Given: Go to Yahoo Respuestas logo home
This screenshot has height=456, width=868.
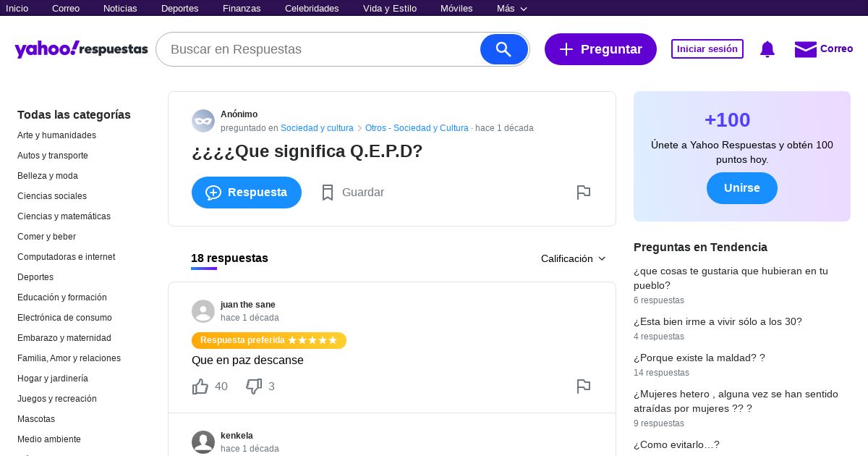Looking at the screenshot, I should [x=81, y=49].
